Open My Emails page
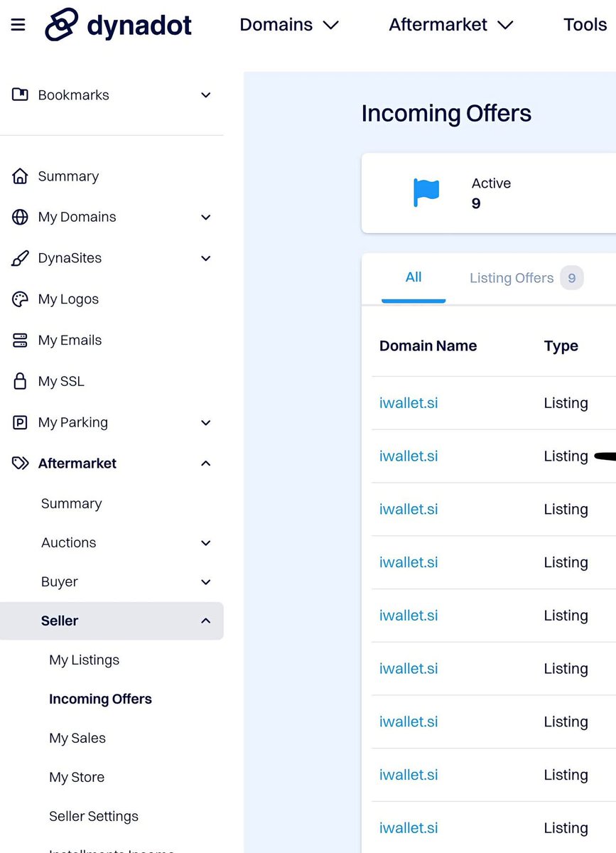 [70, 340]
